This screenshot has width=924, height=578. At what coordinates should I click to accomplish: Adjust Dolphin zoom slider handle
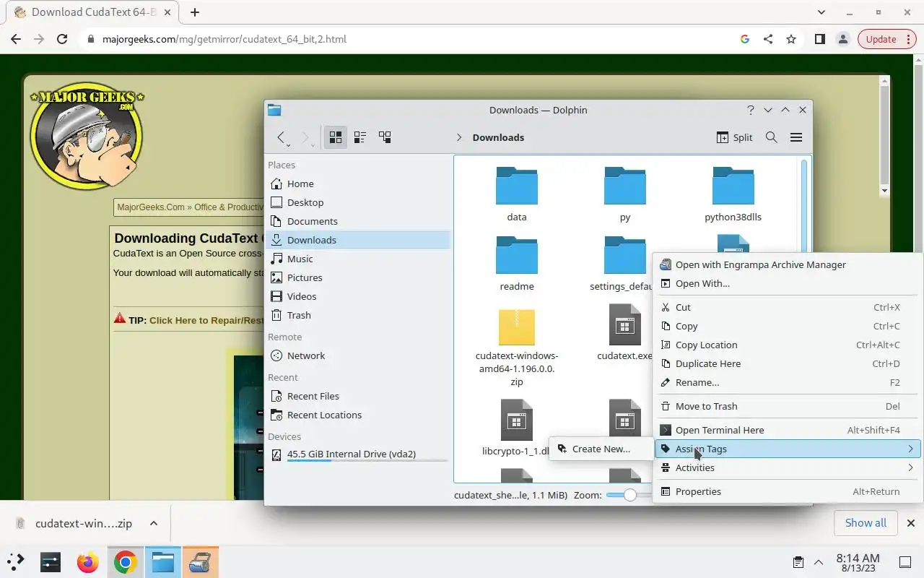click(630, 495)
